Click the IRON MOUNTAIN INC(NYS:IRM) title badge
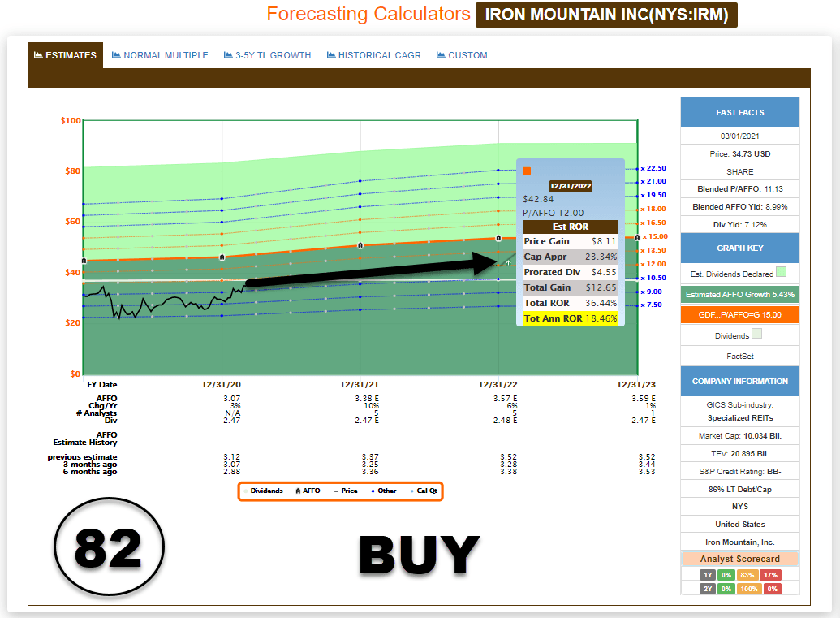 (606, 15)
